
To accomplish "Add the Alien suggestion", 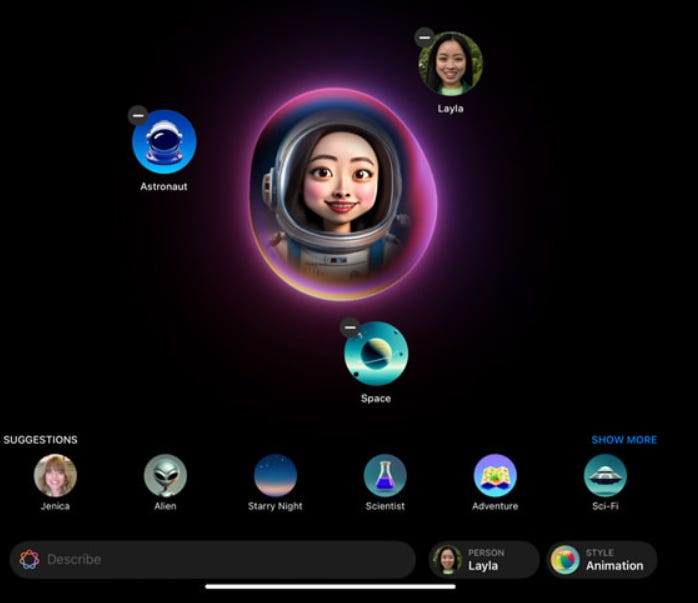I will click(165, 475).
